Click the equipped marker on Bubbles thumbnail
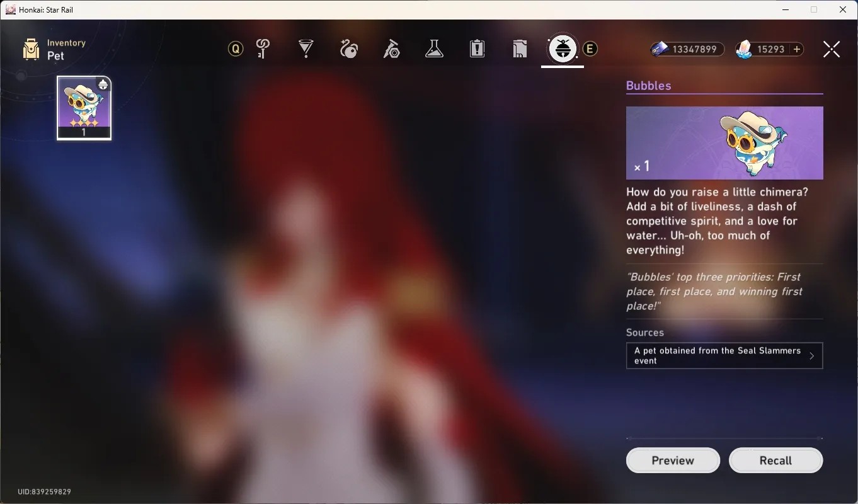Screen dimensions: 858x504 click(103, 85)
